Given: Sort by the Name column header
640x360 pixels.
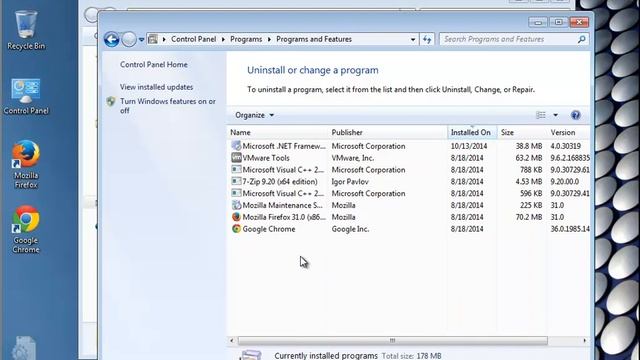Looking at the screenshot, I should [278, 132].
